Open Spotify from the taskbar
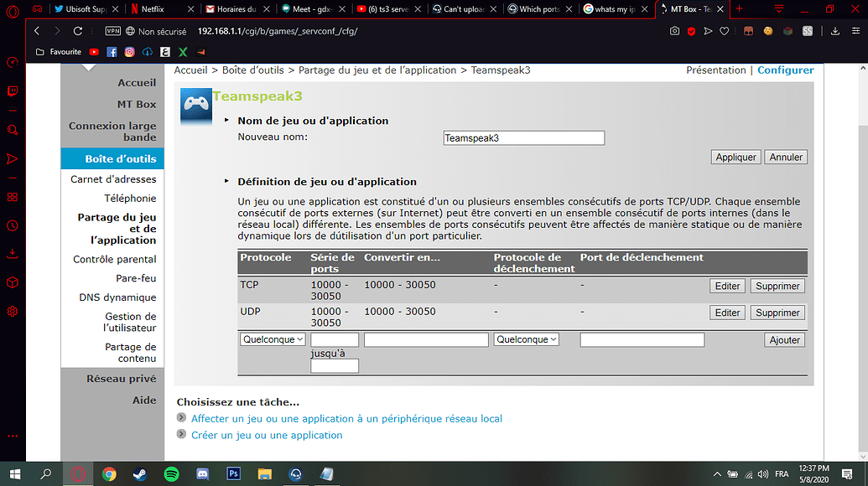 [x=172, y=474]
